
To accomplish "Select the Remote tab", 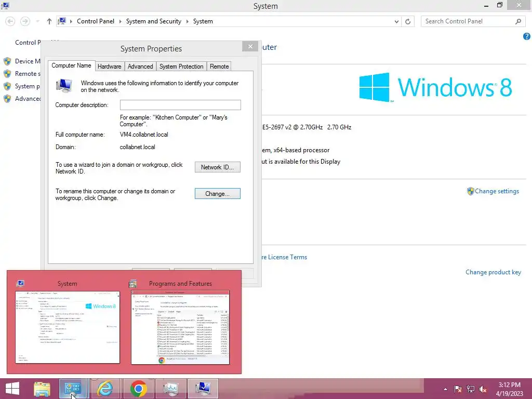I will coord(219,66).
